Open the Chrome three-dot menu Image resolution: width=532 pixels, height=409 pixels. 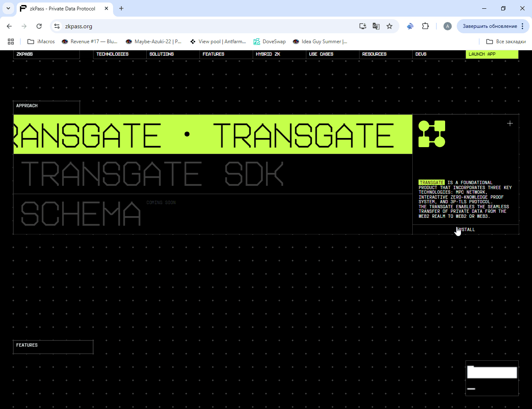pyautogui.click(x=522, y=26)
